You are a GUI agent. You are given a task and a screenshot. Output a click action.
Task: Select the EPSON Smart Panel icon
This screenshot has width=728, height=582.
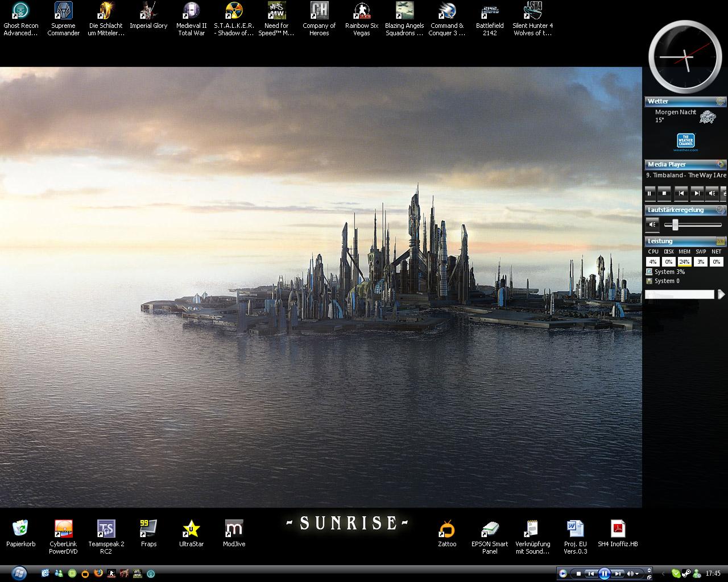pos(490,537)
